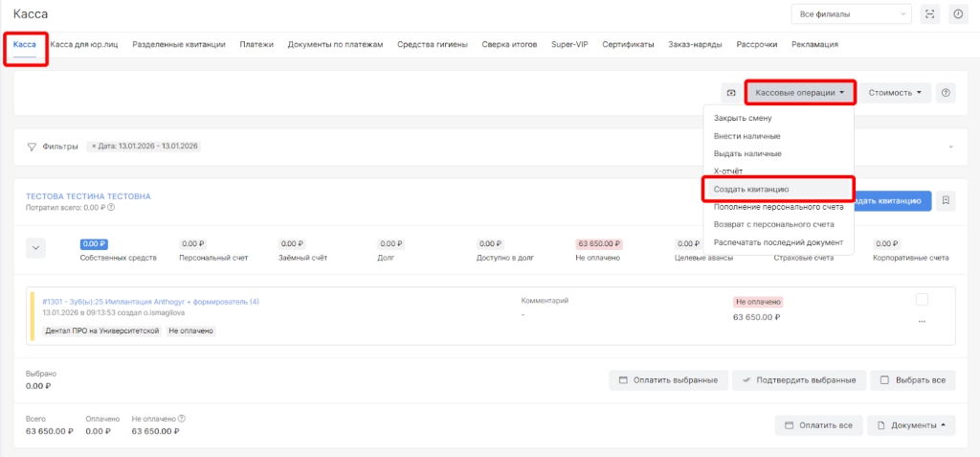Expand the patient balances chevron button

pyautogui.click(x=36, y=247)
